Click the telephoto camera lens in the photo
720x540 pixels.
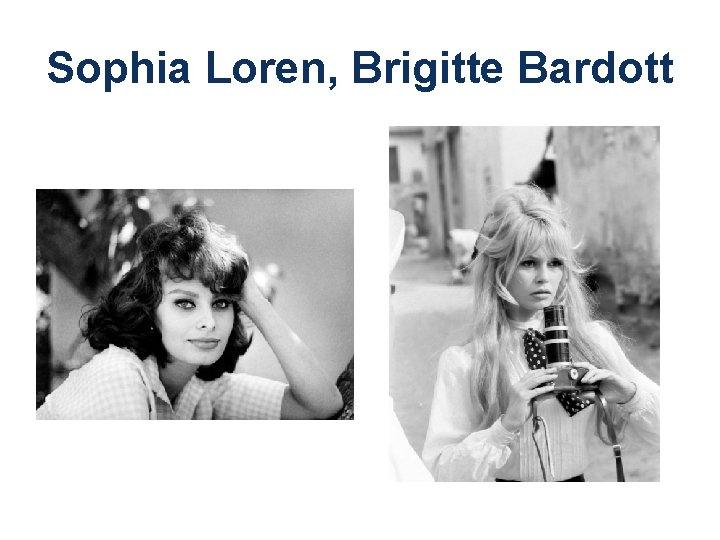557,335
